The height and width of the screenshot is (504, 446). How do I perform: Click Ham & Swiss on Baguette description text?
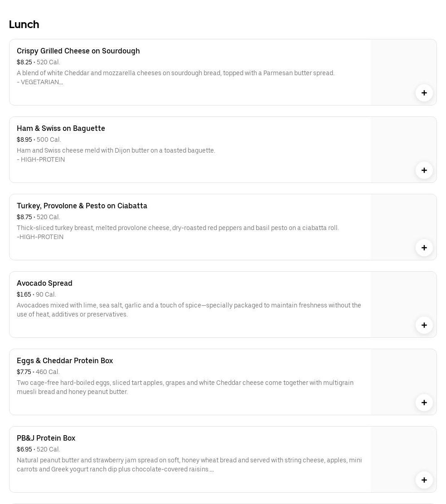click(x=116, y=151)
